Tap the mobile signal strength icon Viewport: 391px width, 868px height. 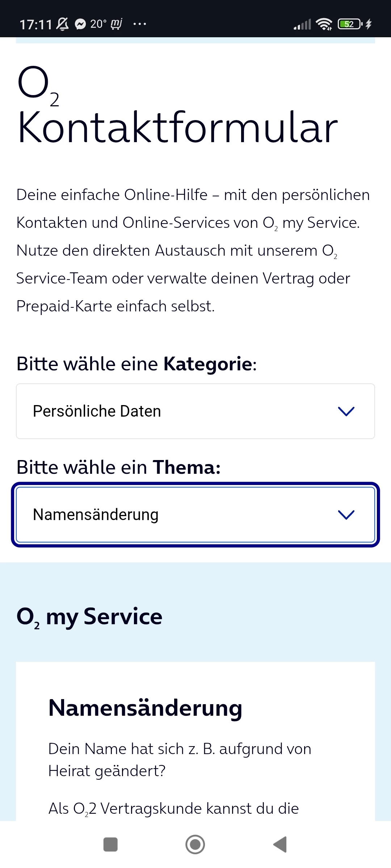point(302,24)
